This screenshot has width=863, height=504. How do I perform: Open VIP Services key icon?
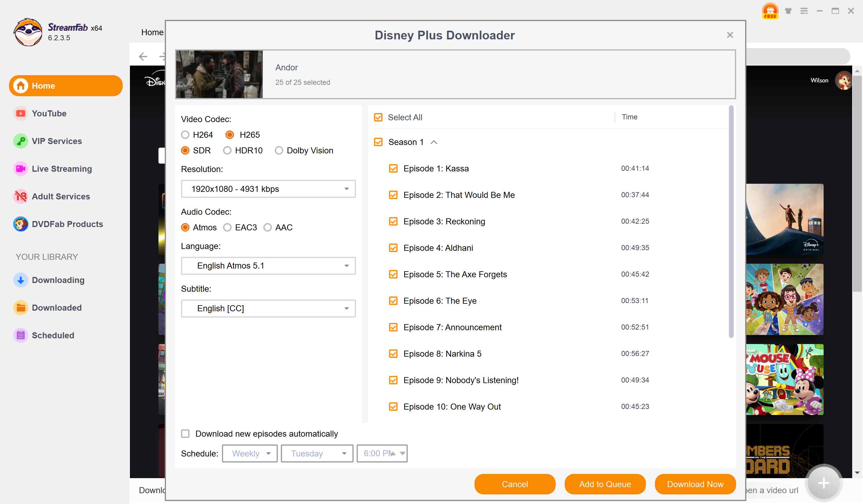click(x=20, y=141)
